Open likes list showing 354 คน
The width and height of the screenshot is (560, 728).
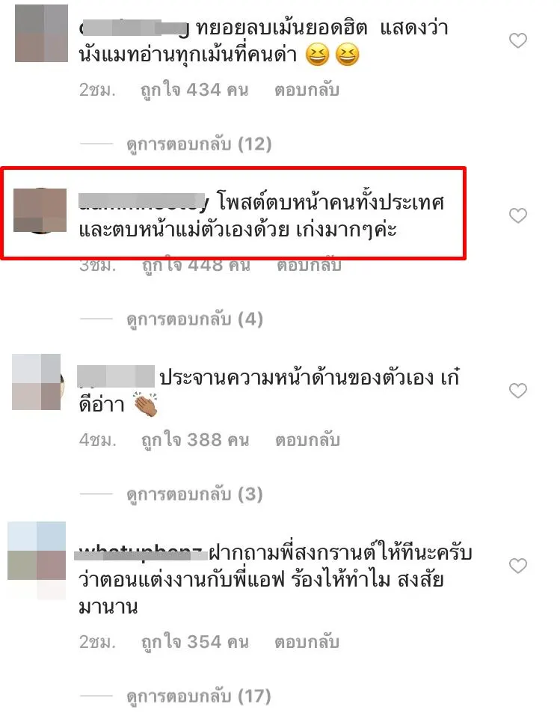click(195, 642)
